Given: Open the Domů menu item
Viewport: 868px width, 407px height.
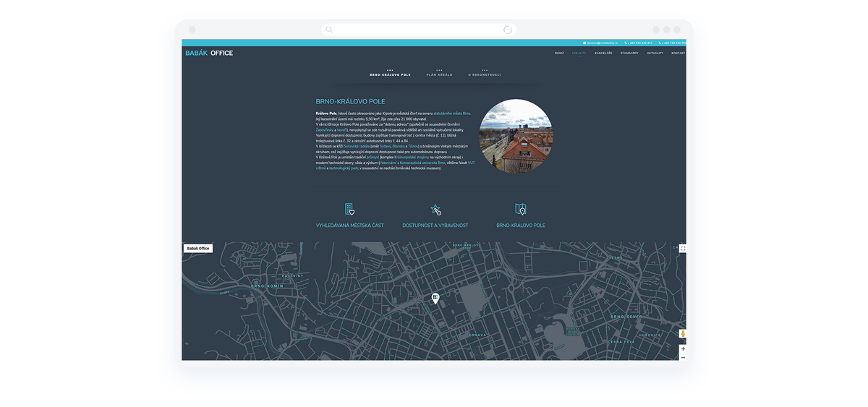Looking at the screenshot, I should pos(559,53).
